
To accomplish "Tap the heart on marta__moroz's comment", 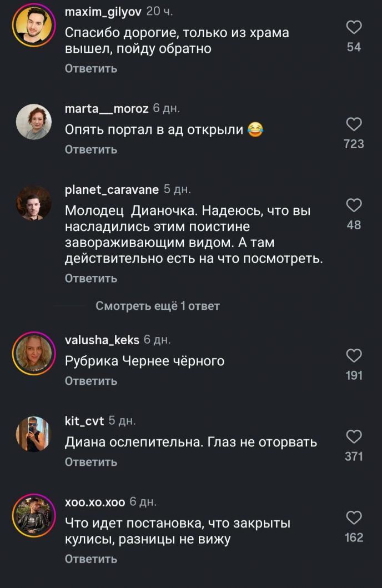I will coord(354,124).
